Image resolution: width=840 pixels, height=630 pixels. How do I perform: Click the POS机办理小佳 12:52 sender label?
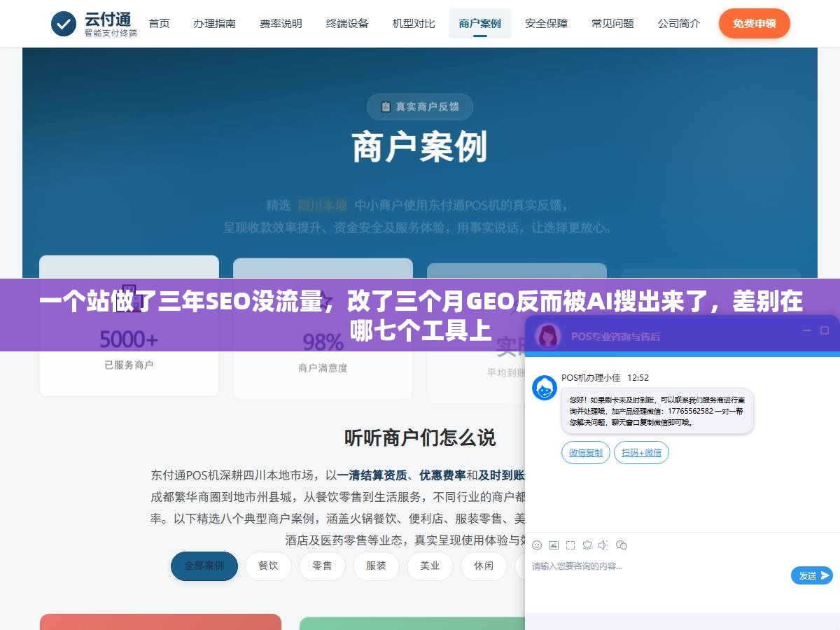click(605, 378)
